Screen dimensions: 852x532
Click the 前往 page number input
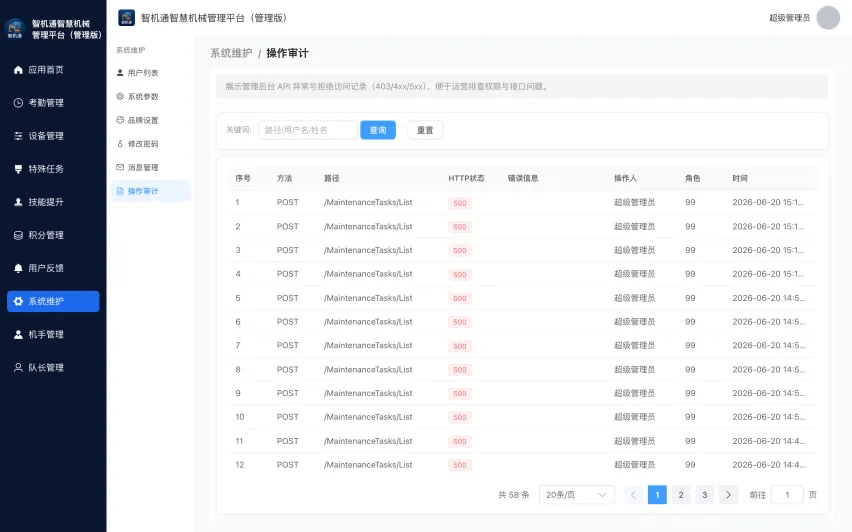tap(787, 495)
